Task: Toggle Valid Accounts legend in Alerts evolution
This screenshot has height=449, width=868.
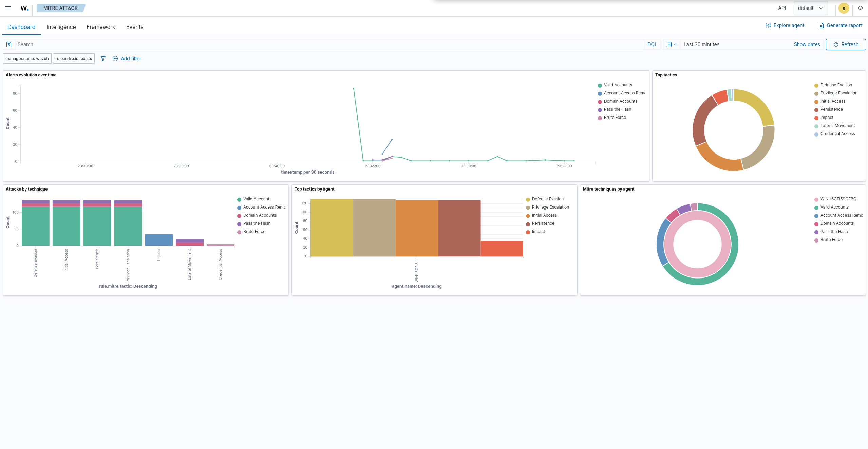Action: 618,85
